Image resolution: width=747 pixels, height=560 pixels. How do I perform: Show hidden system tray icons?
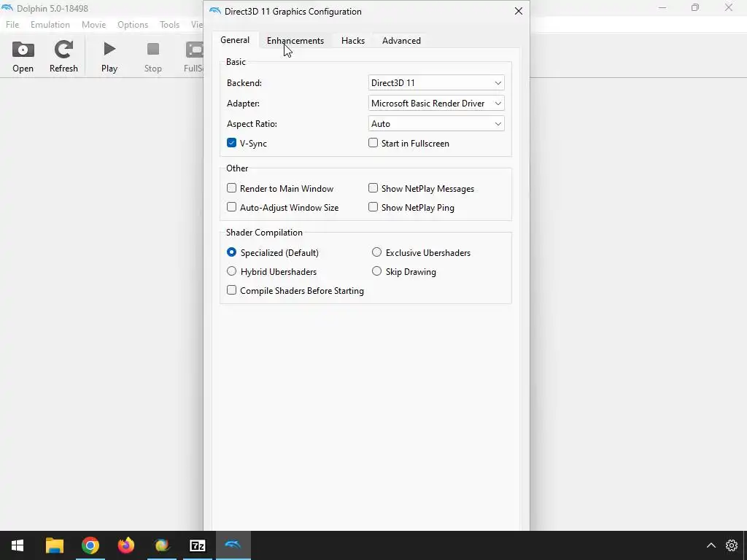pyautogui.click(x=711, y=545)
